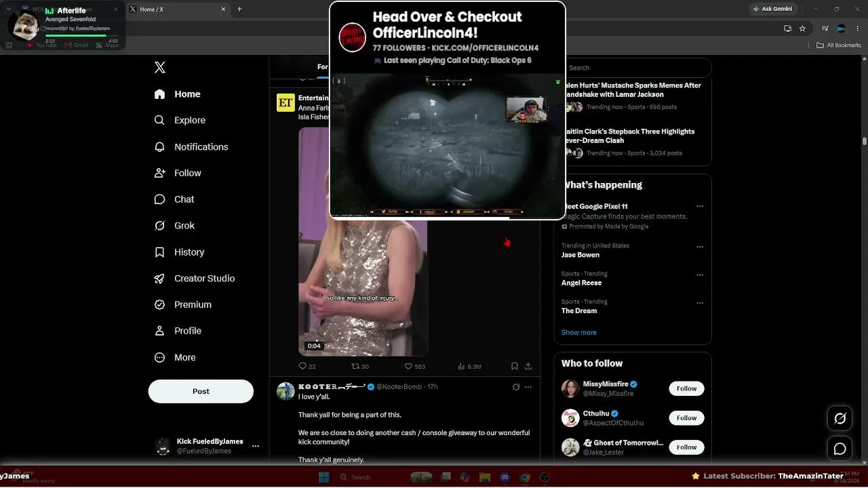Open Chrome's three-dot menu

[857, 28]
